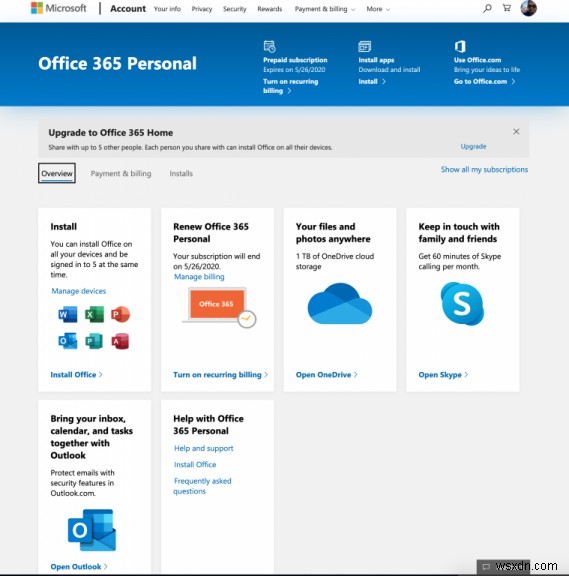Click the 'Help with Office 365 Personal' heading

(x=208, y=425)
